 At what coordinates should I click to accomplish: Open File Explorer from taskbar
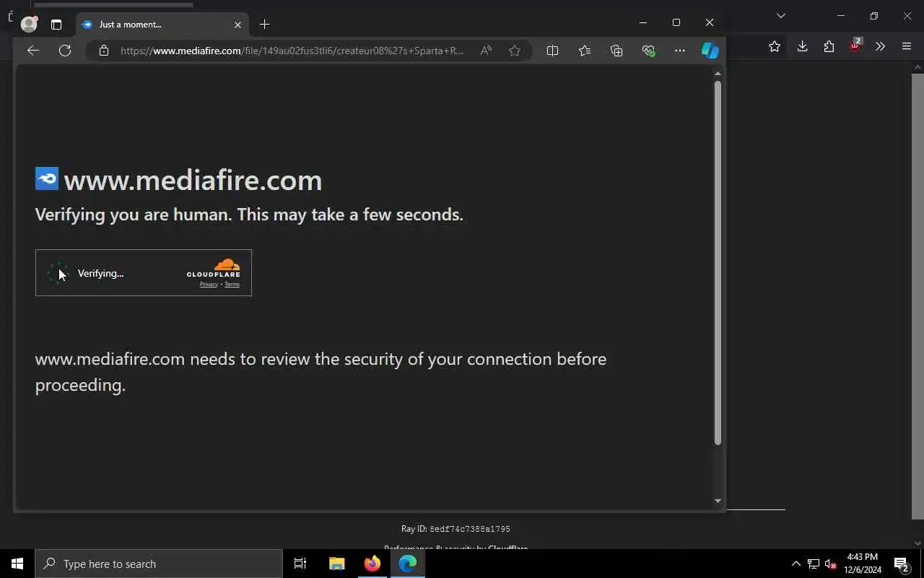pyautogui.click(x=337, y=564)
